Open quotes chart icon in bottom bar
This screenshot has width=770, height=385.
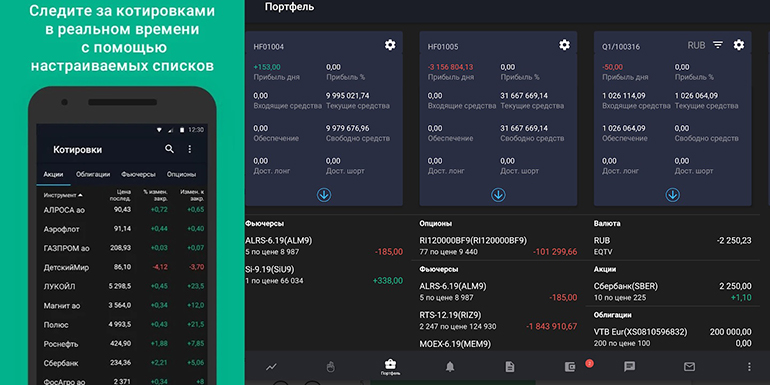click(271, 367)
